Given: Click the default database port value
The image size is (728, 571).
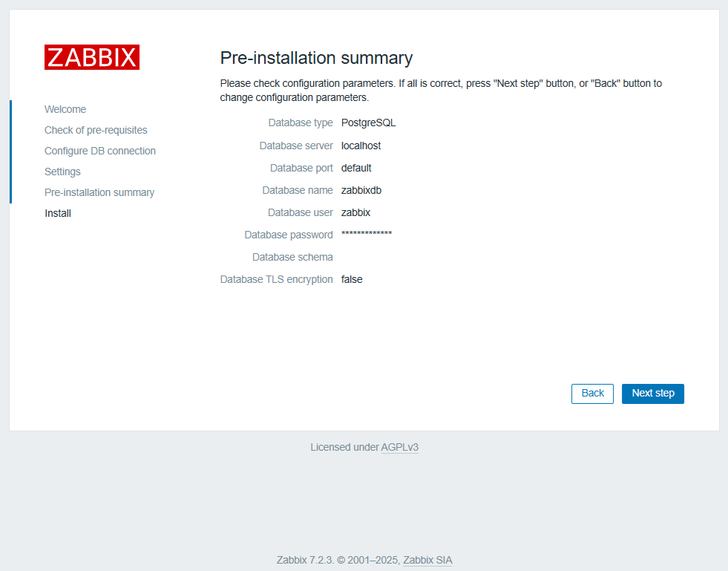Looking at the screenshot, I should pyautogui.click(x=356, y=169).
